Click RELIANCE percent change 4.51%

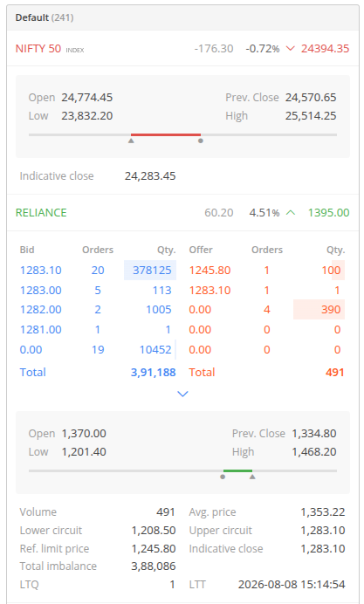(x=264, y=213)
